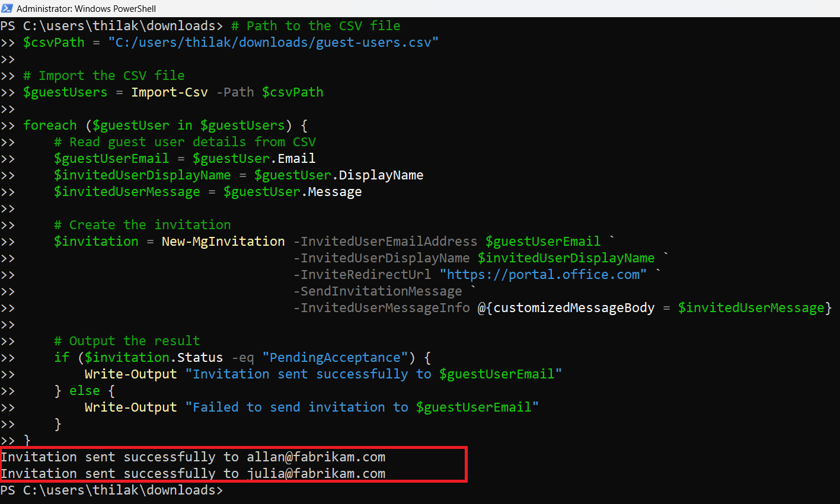Viewport: 840px width, 504px height.
Task: Click the -InvitedUserEmailAddress parameter
Action: coord(385,242)
